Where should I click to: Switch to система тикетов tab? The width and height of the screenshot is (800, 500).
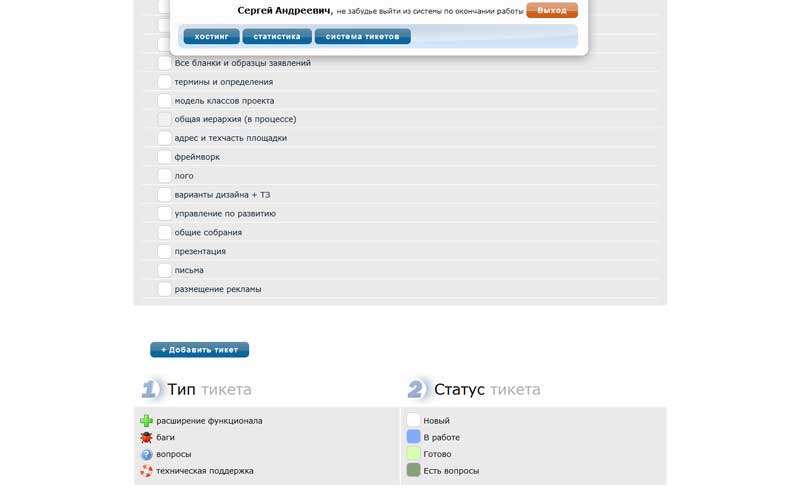click(x=363, y=36)
